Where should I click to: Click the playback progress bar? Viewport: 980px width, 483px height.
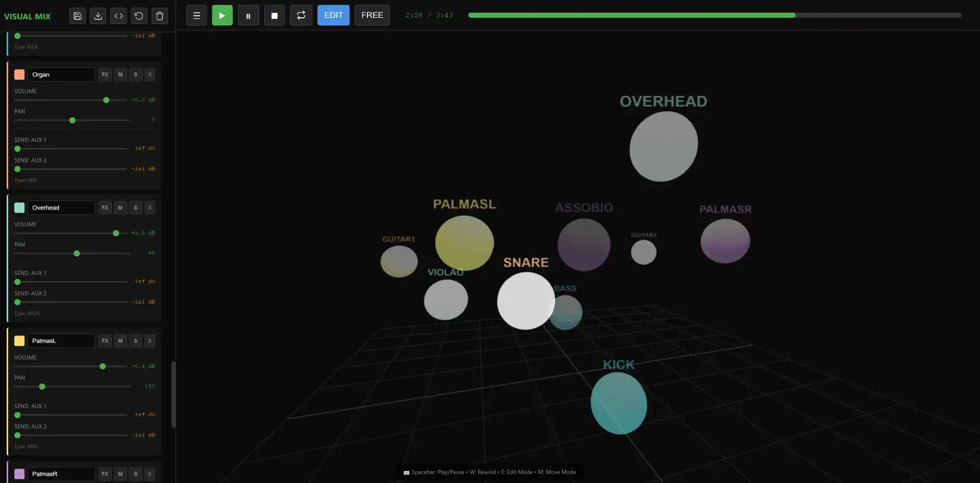pos(715,15)
